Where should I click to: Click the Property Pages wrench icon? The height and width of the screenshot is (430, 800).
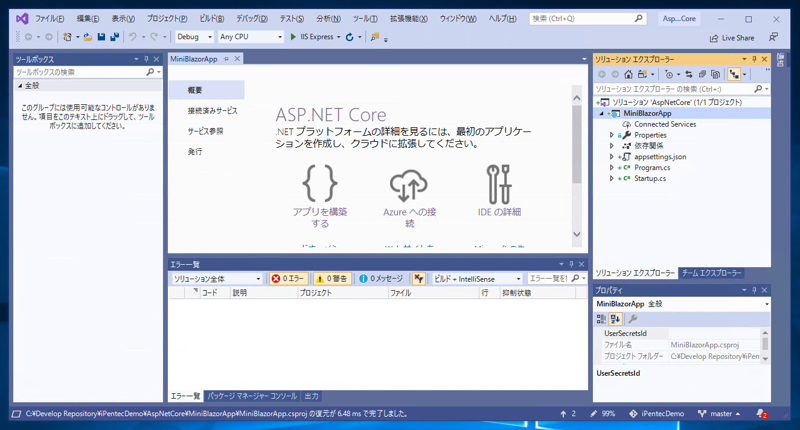click(x=633, y=319)
